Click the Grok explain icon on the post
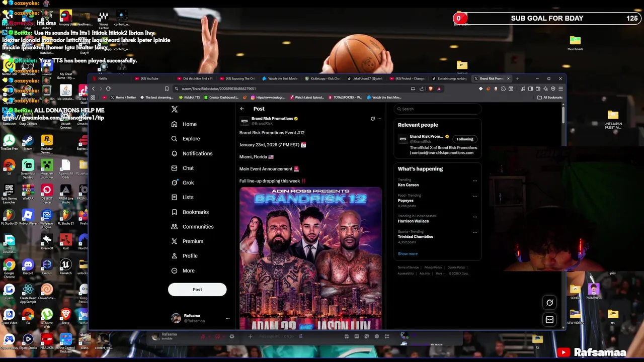Image resolution: width=644 pixels, height=362 pixels. [x=373, y=119]
